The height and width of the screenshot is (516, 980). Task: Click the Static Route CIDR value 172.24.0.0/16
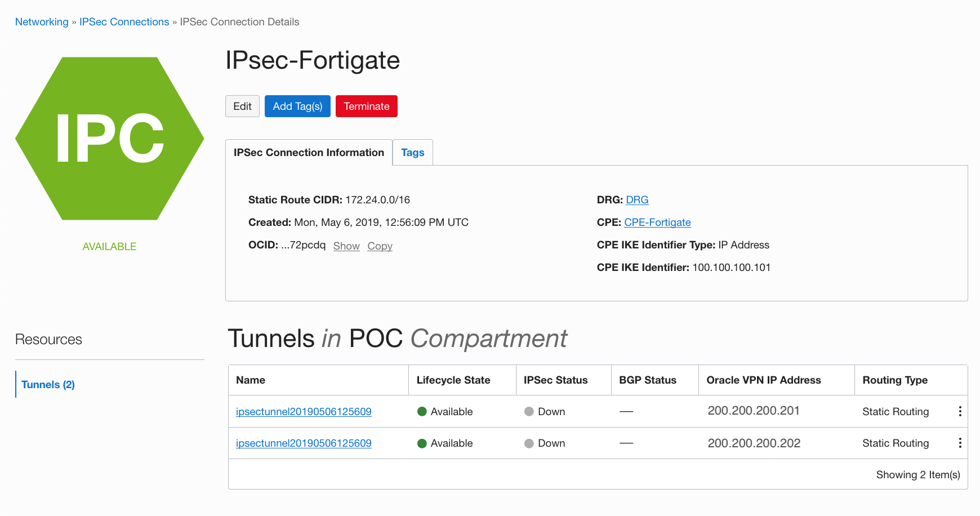[377, 200]
